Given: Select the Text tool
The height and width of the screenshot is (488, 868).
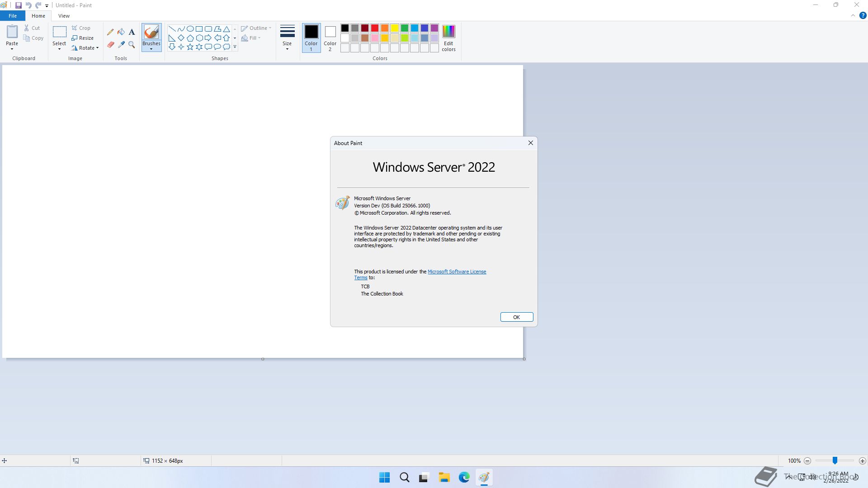Looking at the screenshot, I should 132,32.
